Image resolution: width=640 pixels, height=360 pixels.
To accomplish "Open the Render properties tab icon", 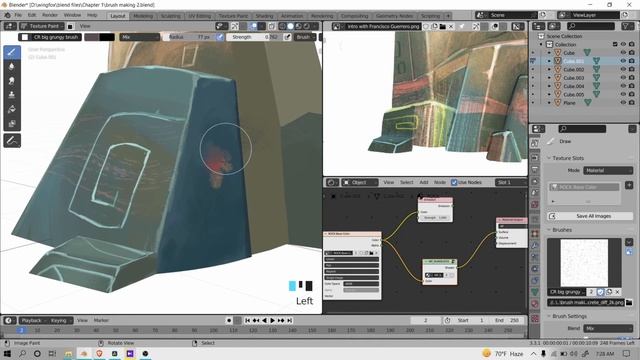I will (x=535, y=158).
